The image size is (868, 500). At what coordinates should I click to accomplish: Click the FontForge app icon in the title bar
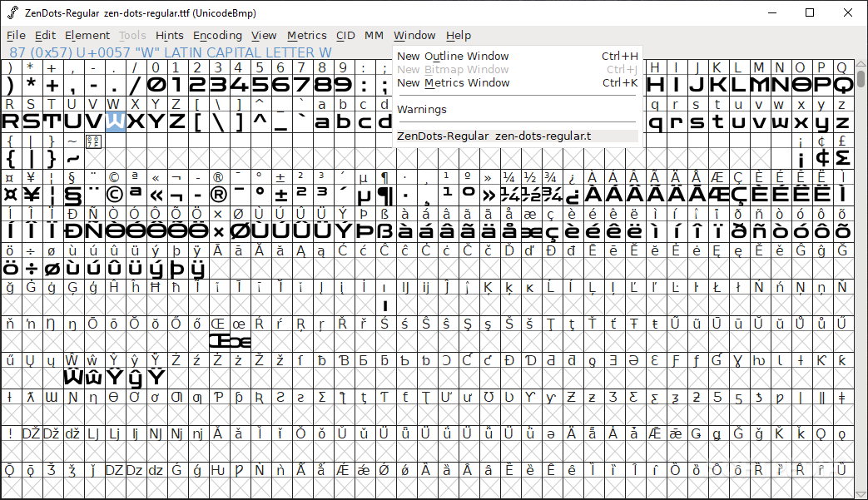click(x=12, y=12)
